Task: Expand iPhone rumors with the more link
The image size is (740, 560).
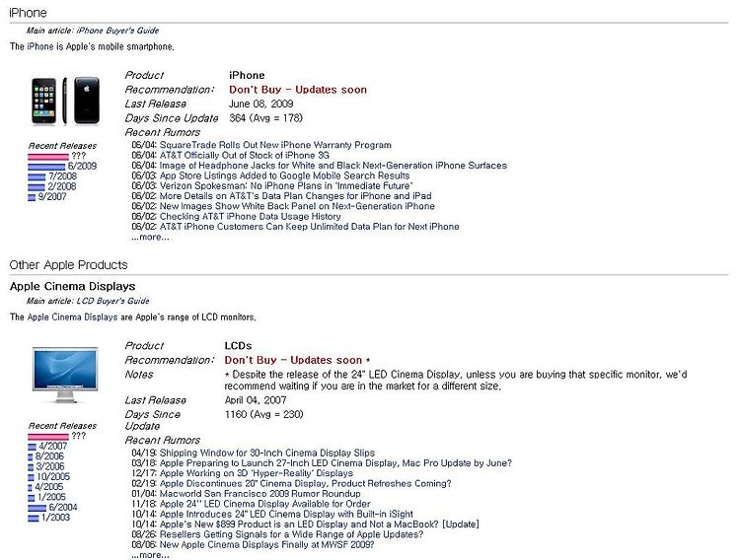Action: tap(150, 238)
